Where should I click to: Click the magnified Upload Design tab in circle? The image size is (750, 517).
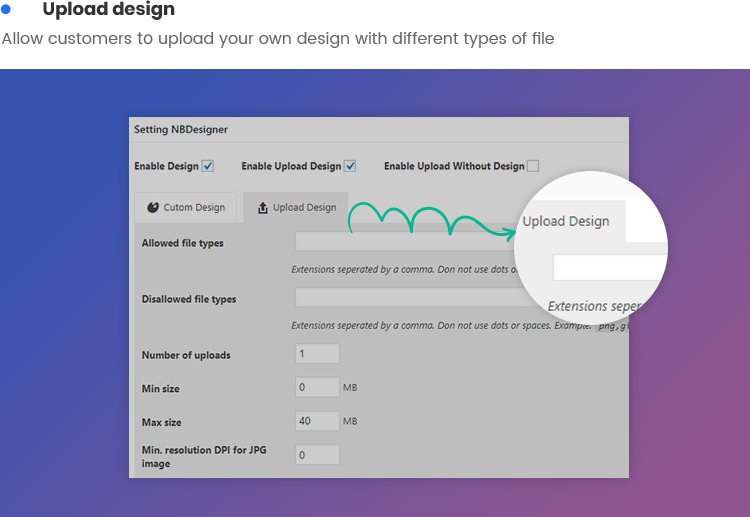[566, 222]
